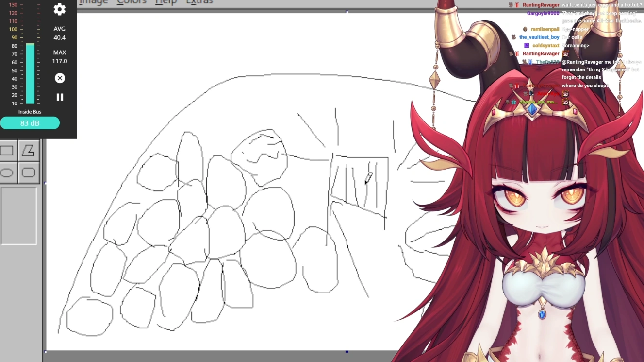
Task: Click username the_vaultiest_boy in chat
Action: point(539,37)
